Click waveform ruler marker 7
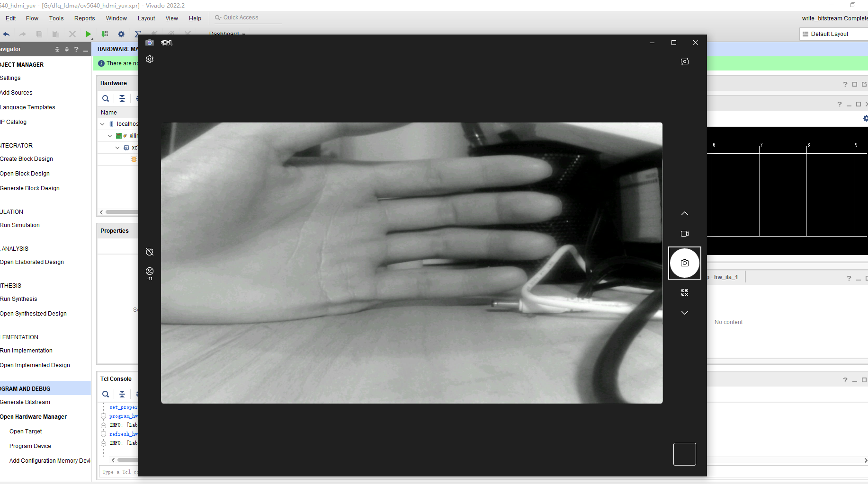Viewport: 868px width, 484px height. pos(761,145)
